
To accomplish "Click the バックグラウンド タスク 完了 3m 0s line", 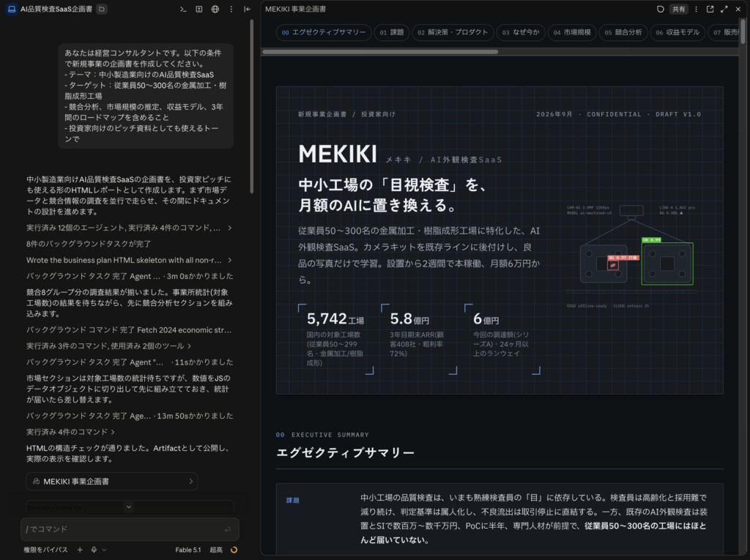I will 130,276.
